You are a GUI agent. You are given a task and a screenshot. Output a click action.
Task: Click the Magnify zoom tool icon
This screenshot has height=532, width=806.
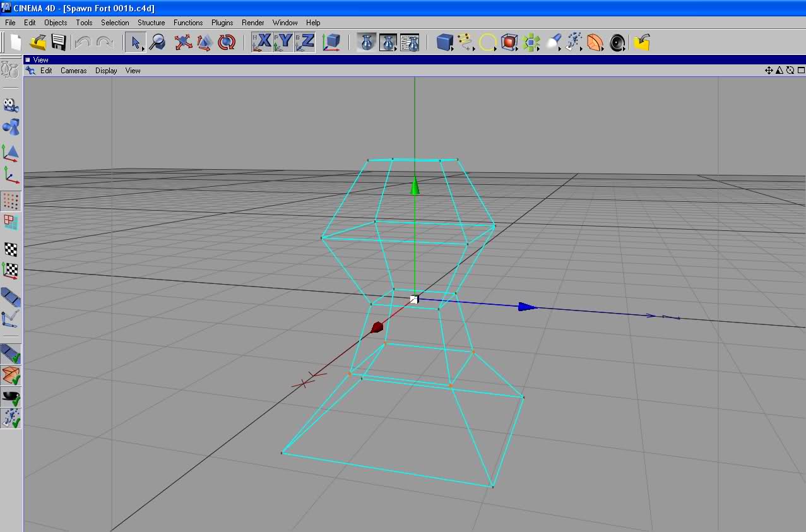coord(157,42)
